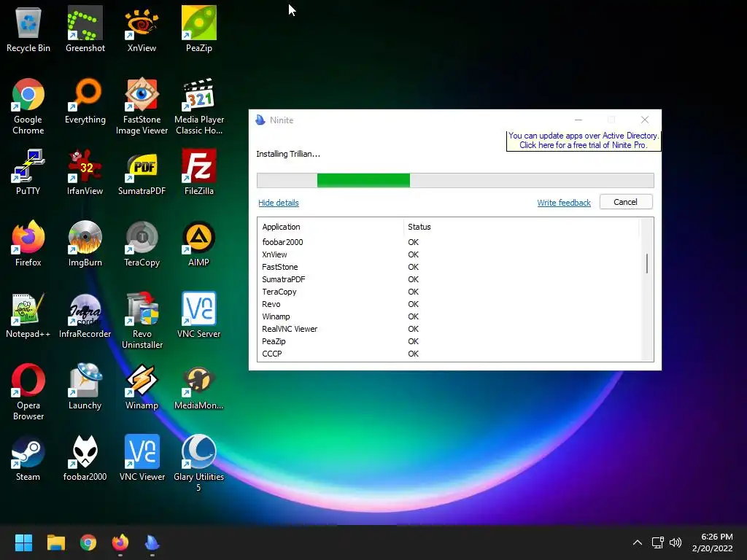Click the Hide details link
747x560 pixels.
point(278,203)
